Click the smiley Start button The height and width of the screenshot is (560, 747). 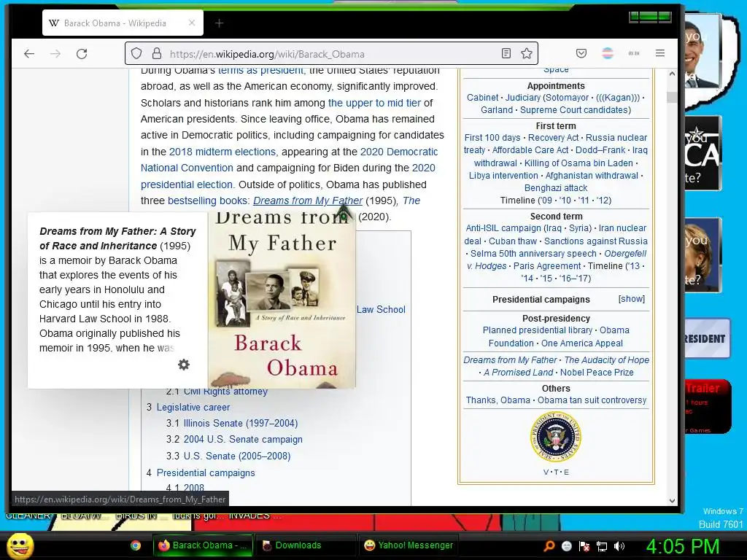pyautogui.click(x=20, y=545)
